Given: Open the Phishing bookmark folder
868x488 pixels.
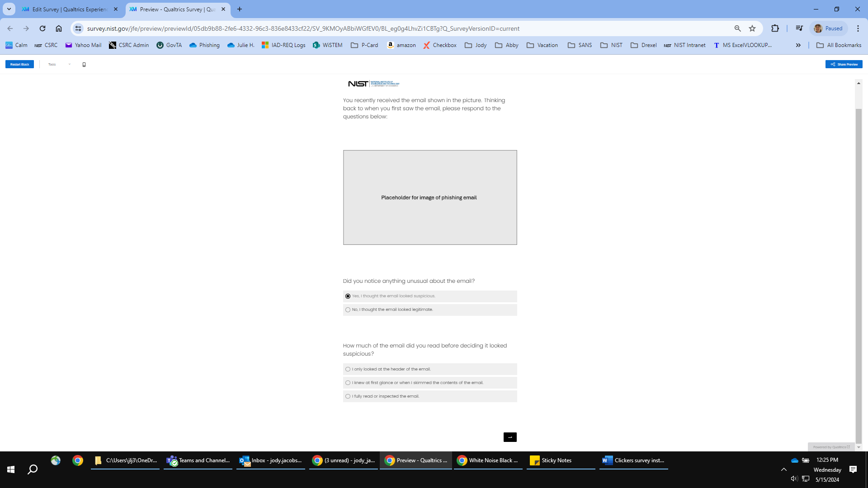Looking at the screenshot, I should click(204, 45).
